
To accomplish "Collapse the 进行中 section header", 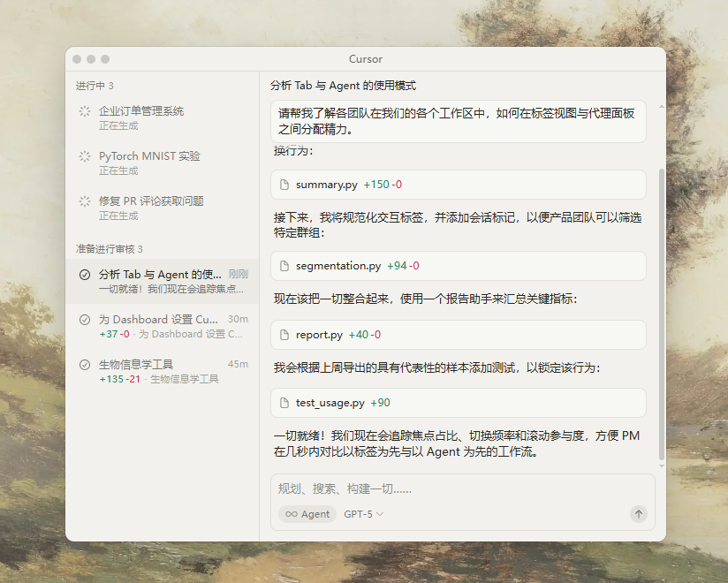I will pos(94,85).
